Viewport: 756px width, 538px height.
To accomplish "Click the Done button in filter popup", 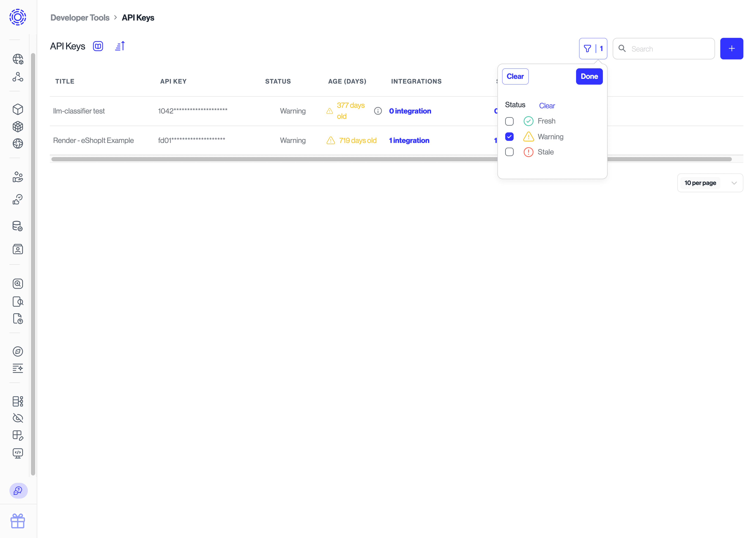I will [589, 76].
